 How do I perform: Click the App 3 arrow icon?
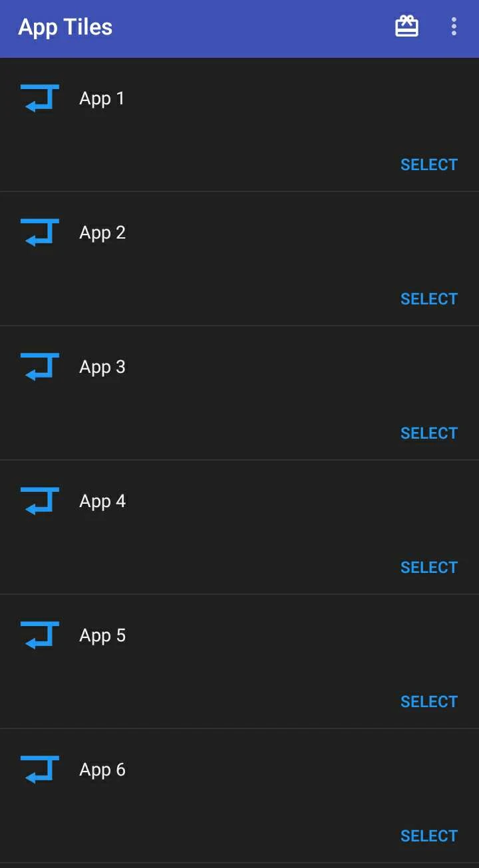40,367
